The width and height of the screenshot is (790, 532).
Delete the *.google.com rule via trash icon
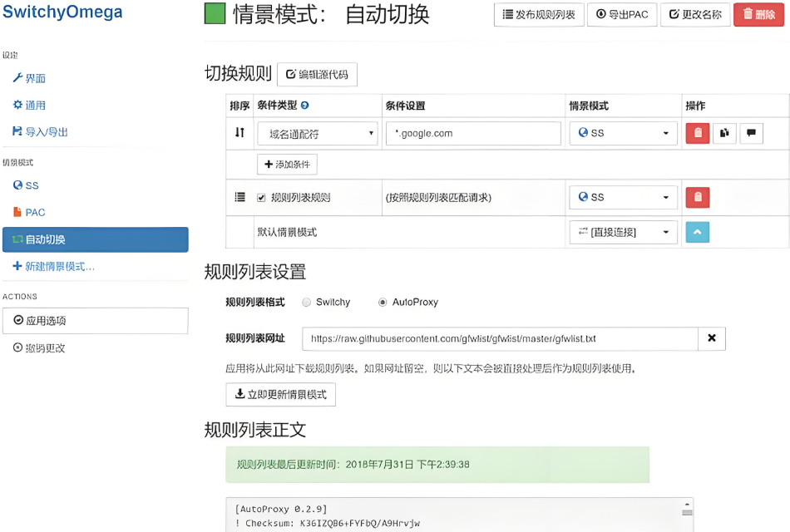[698, 133]
